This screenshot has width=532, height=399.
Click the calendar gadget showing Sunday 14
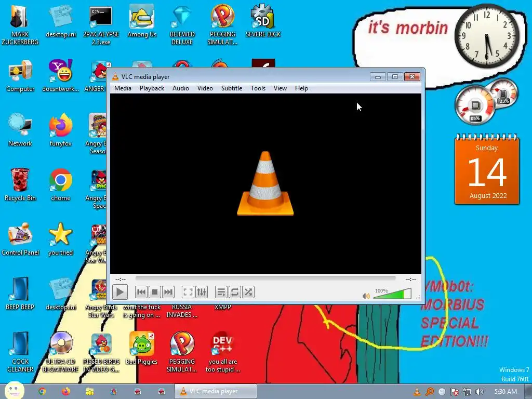[487, 170]
